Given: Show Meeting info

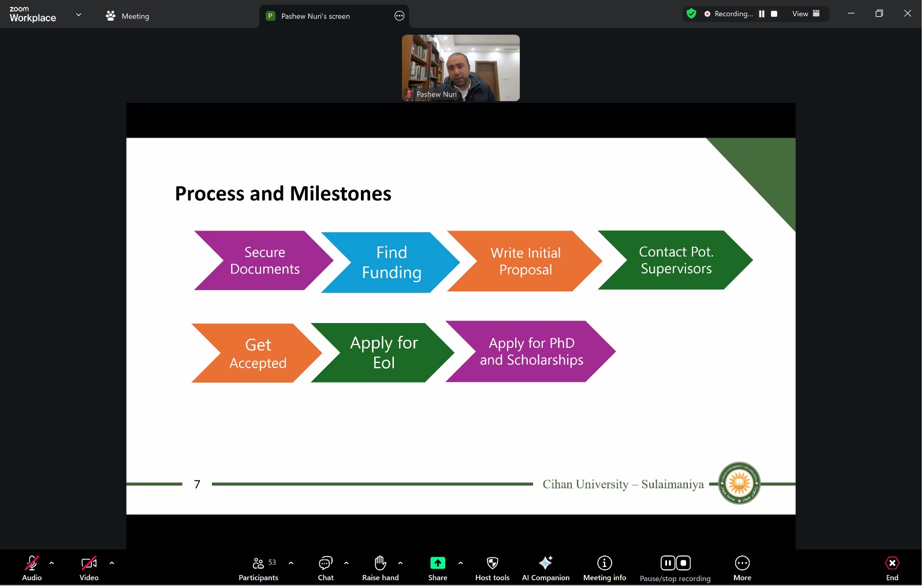Looking at the screenshot, I should [604, 568].
